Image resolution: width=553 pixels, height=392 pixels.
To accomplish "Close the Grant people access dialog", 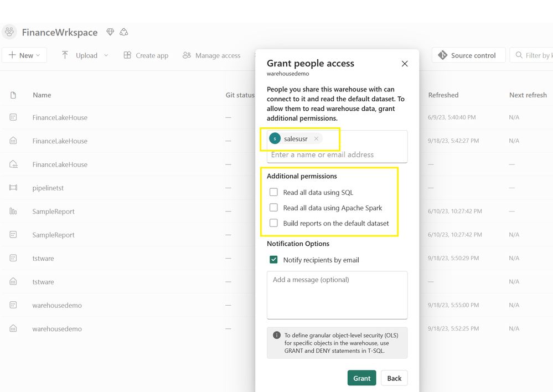I will (405, 64).
